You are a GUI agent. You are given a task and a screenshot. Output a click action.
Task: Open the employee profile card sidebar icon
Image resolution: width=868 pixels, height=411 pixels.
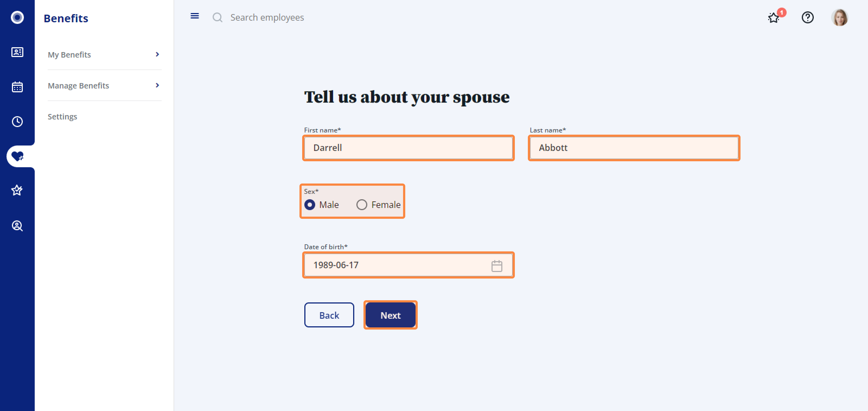click(x=17, y=52)
